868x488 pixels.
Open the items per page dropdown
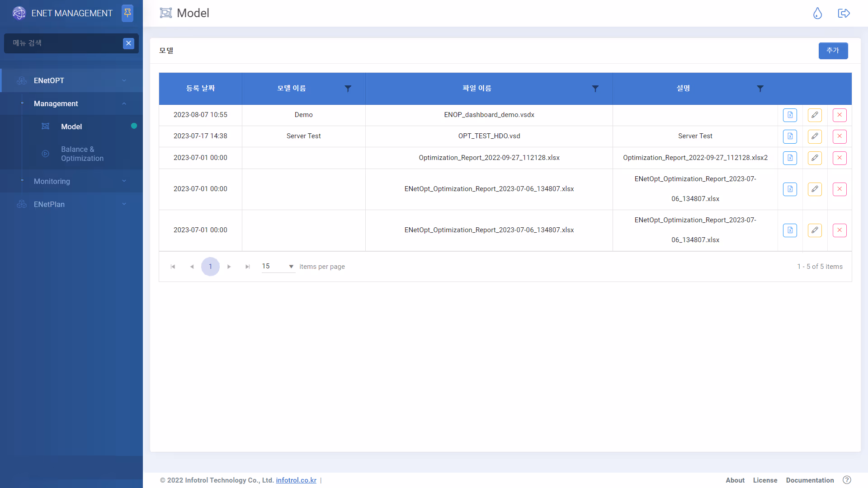click(x=278, y=267)
